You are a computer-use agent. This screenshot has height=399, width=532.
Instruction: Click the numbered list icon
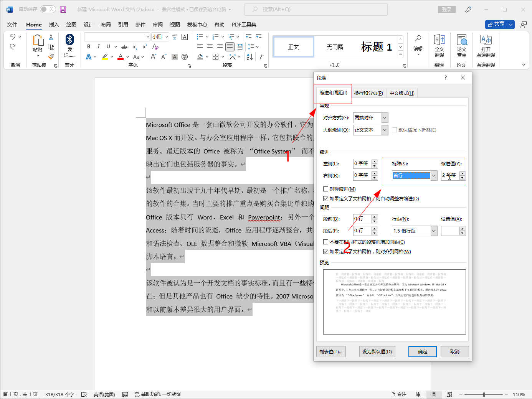(x=216, y=36)
